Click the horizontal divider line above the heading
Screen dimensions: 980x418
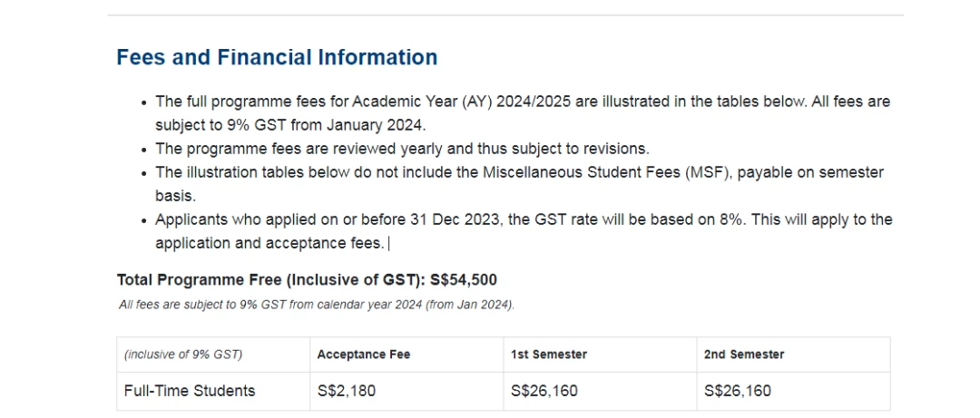tap(505, 15)
